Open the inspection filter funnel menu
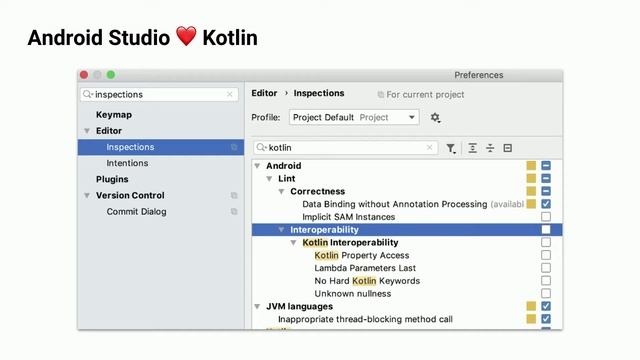 point(451,148)
